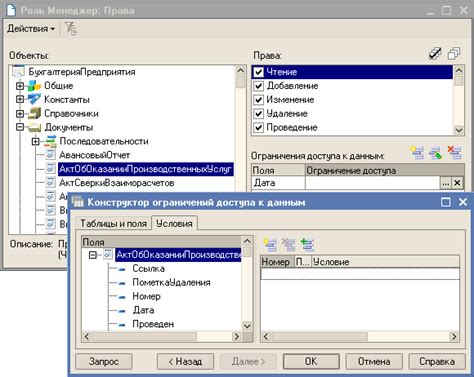Delete access restriction with red X icon
Viewport: 474px width, 377px height.
[454, 152]
